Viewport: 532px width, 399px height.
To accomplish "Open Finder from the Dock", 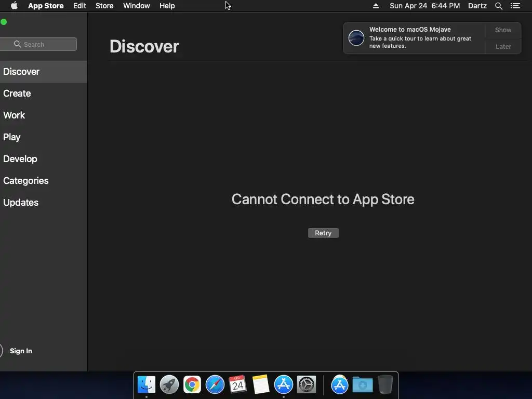I will click(x=147, y=385).
